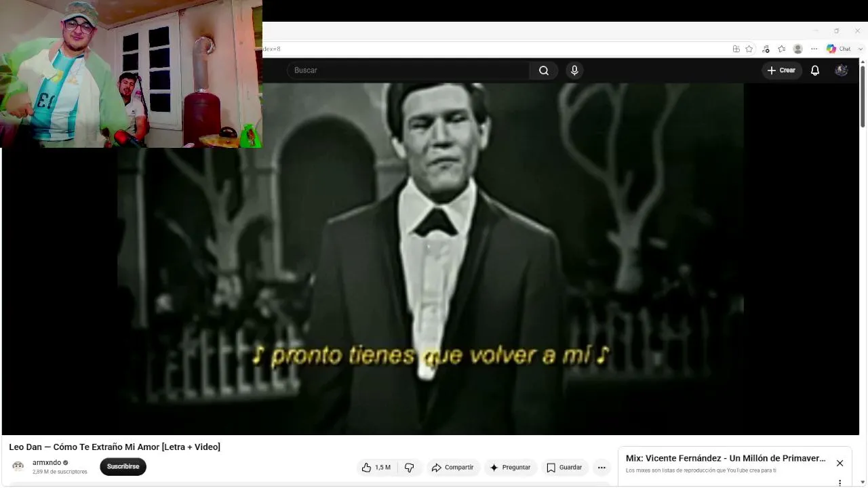Click the video title 'Leo Dan — Cómo Te Extraño Mi Amor'
The image size is (868, 488).
coord(115,447)
